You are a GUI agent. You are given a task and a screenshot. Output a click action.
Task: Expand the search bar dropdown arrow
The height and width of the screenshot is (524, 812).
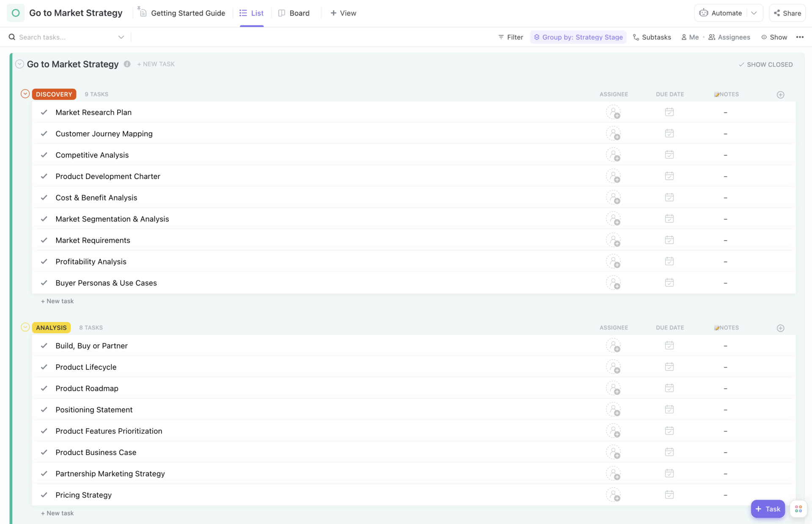121,37
